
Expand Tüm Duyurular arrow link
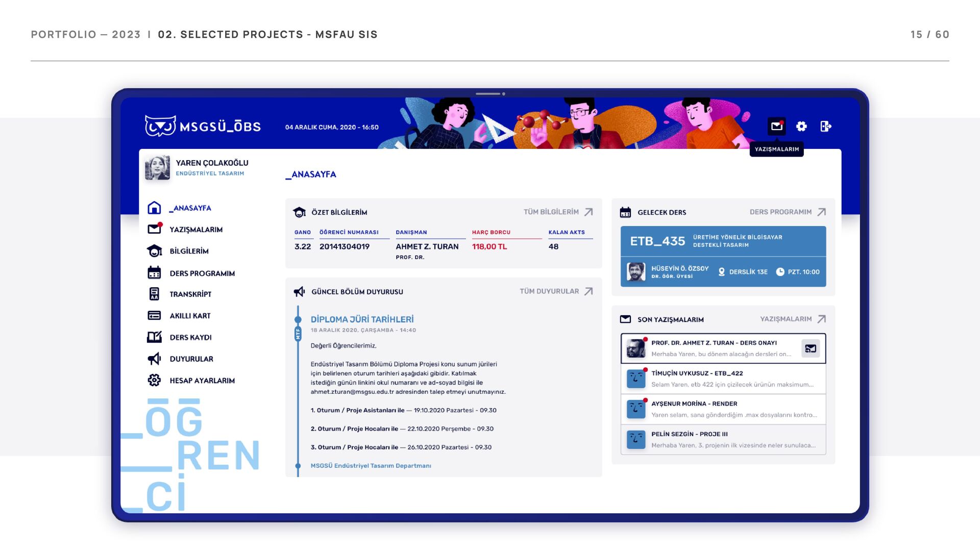pyautogui.click(x=589, y=291)
